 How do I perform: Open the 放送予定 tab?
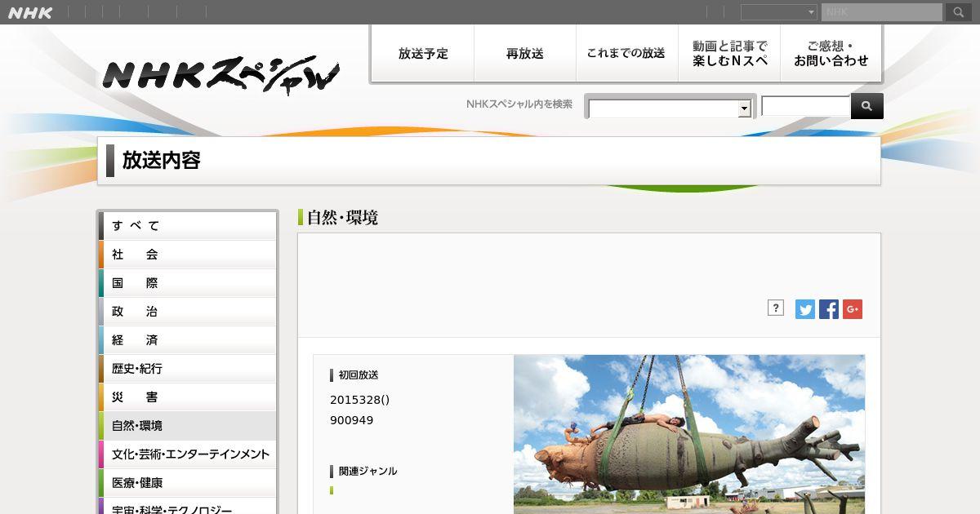[x=423, y=54]
